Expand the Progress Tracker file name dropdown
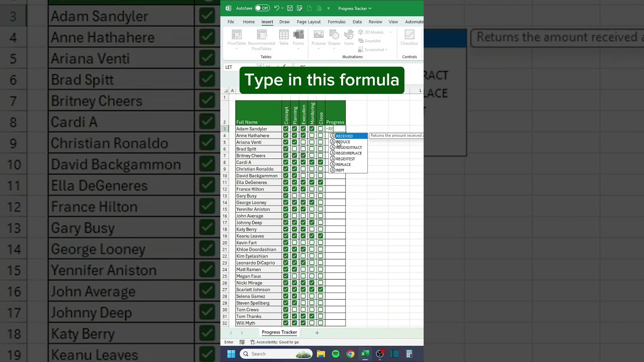Viewport: 644px width, 362px height. pyautogui.click(x=370, y=9)
